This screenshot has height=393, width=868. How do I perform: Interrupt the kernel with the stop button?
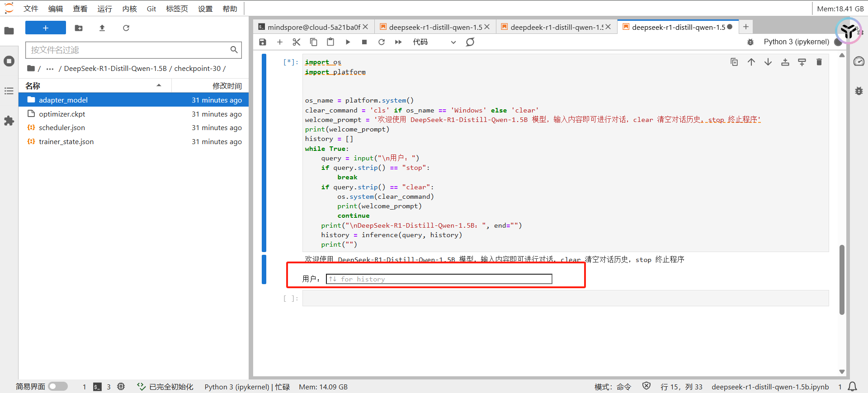[x=364, y=42]
